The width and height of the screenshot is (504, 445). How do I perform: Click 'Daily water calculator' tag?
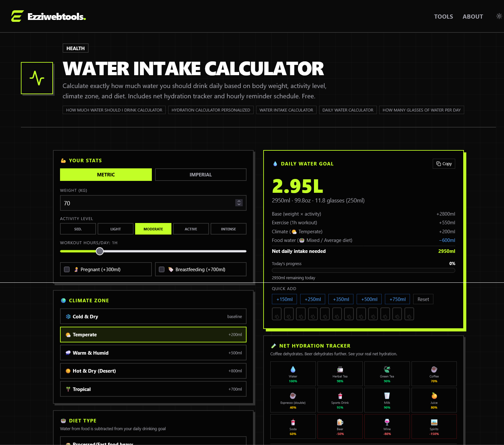[348, 110]
